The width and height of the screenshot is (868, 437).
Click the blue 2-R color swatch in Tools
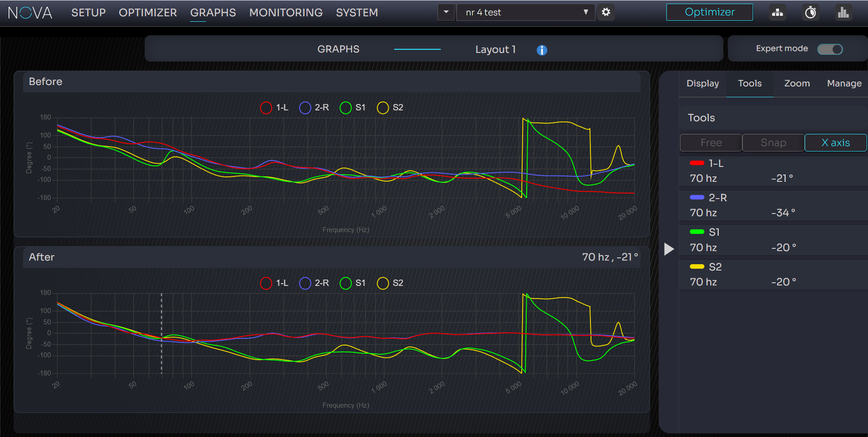[x=697, y=197]
